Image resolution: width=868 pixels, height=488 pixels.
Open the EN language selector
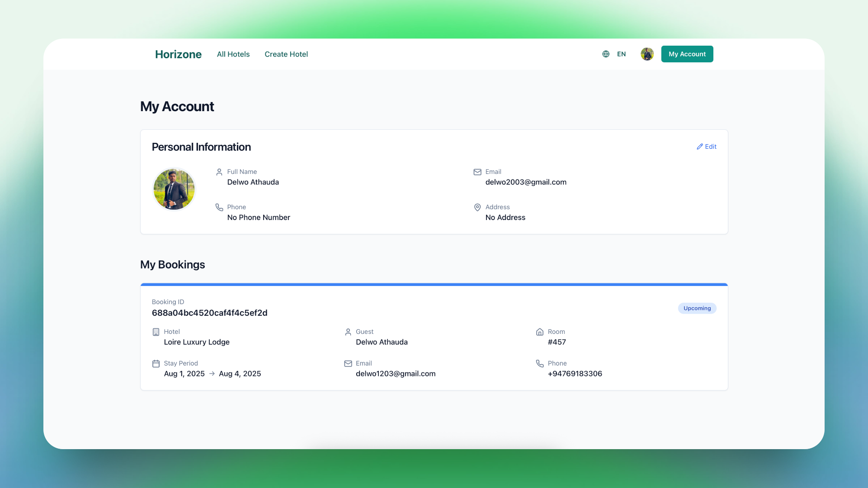621,54
